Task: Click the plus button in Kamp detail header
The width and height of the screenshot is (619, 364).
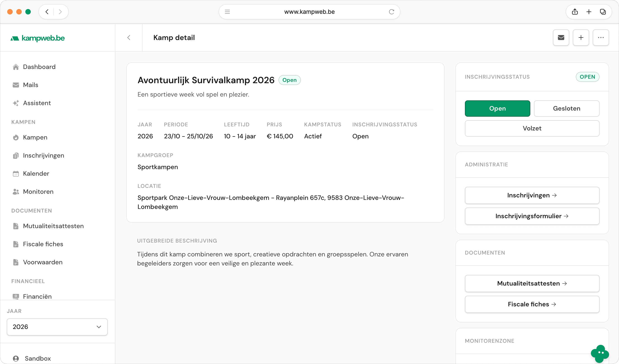Action: 581,38
